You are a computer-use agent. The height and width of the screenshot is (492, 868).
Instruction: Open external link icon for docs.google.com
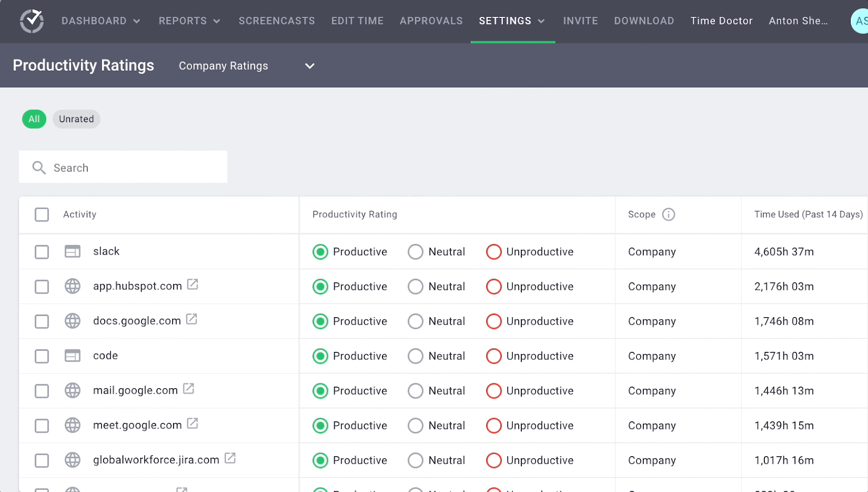tap(192, 319)
